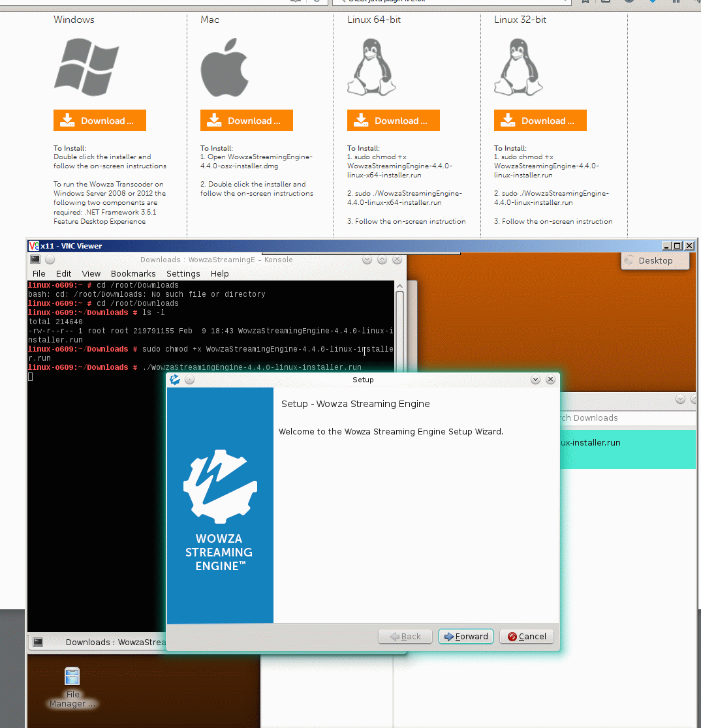Click the Windows column heading
The height and width of the screenshot is (728, 701).
74,20
